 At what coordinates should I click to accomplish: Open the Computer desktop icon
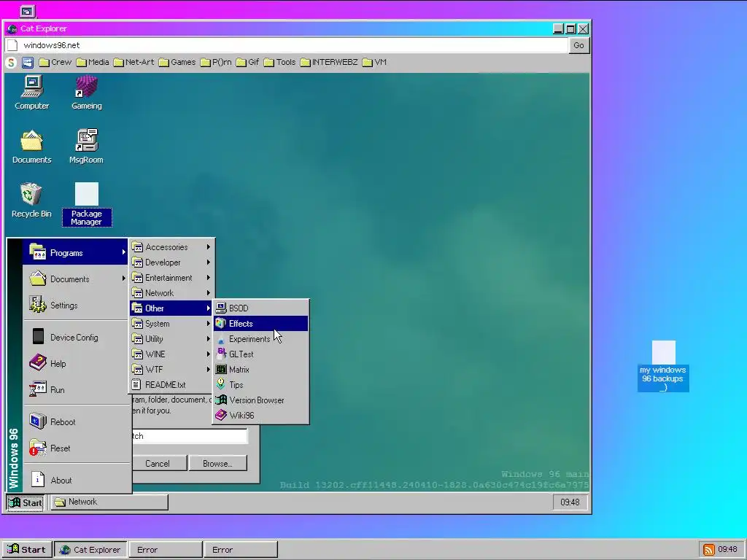[x=32, y=93]
